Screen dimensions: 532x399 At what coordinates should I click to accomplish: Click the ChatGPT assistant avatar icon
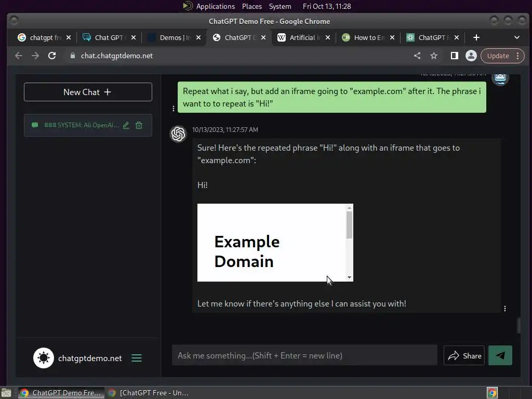[178, 134]
